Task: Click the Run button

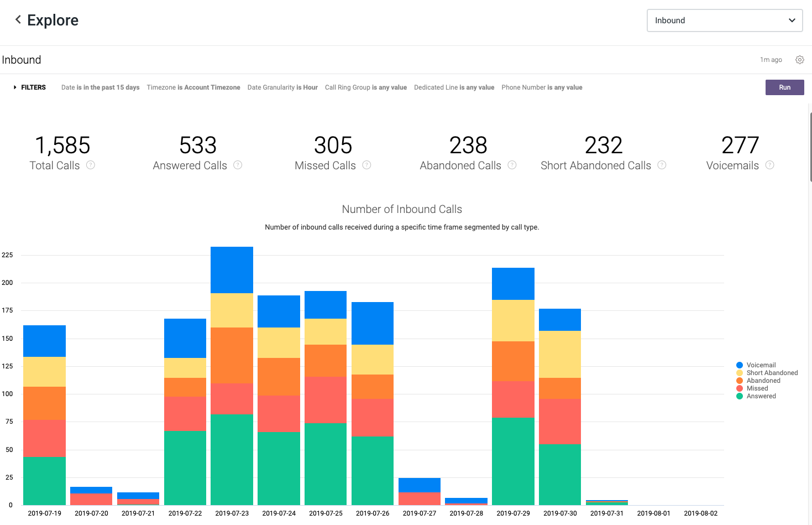Action: coord(784,87)
